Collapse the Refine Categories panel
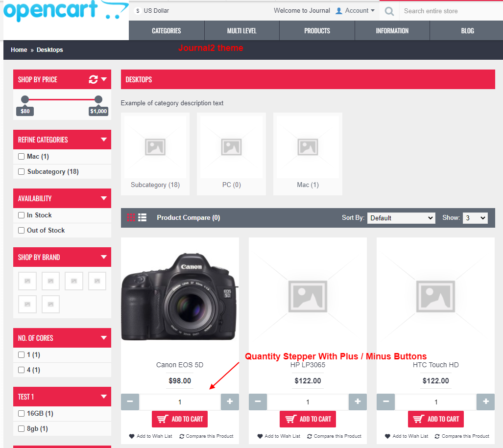 (x=104, y=139)
